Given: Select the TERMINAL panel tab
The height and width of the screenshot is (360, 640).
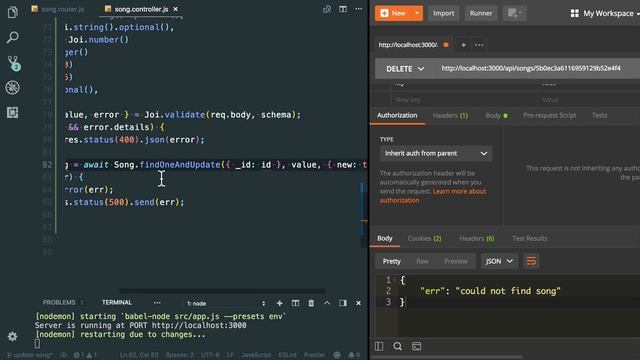Looking at the screenshot, I should (x=117, y=302).
